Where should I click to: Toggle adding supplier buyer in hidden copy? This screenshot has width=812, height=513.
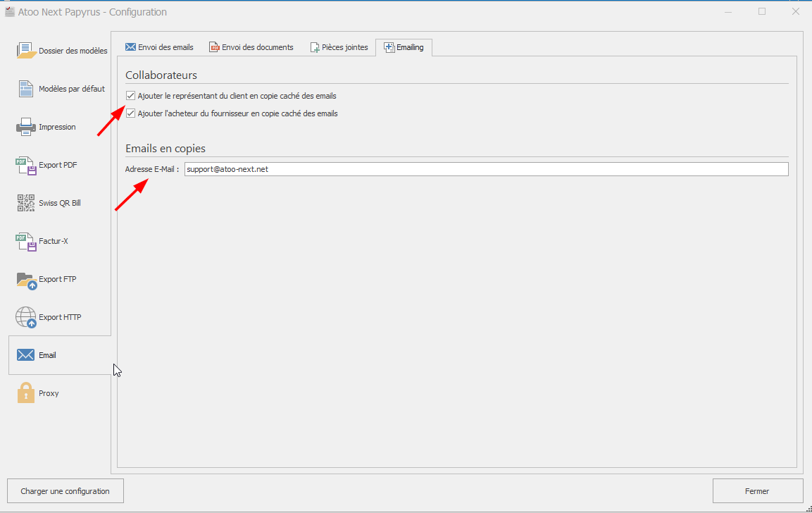point(131,113)
